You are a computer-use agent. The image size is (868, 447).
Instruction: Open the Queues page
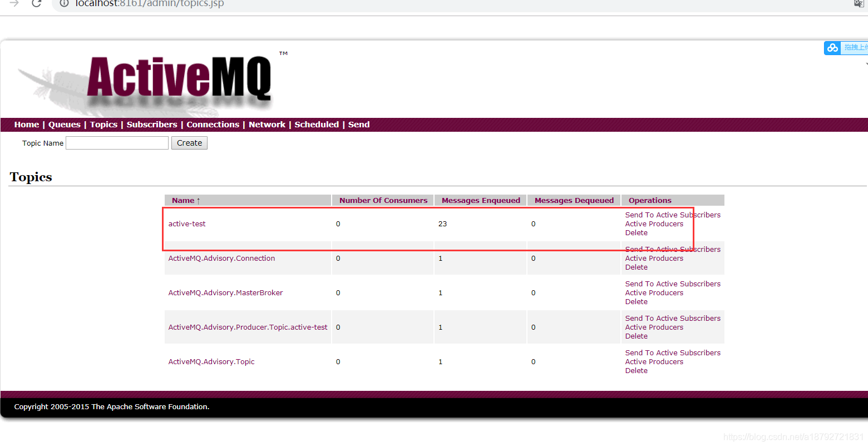(x=65, y=125)
